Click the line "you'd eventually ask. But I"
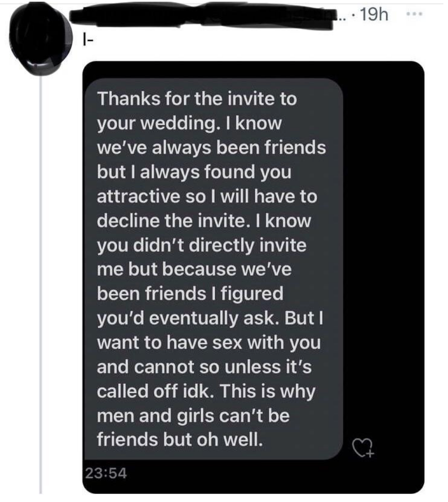This screenshot has width=448, height=502. click(x=208, y=318)
